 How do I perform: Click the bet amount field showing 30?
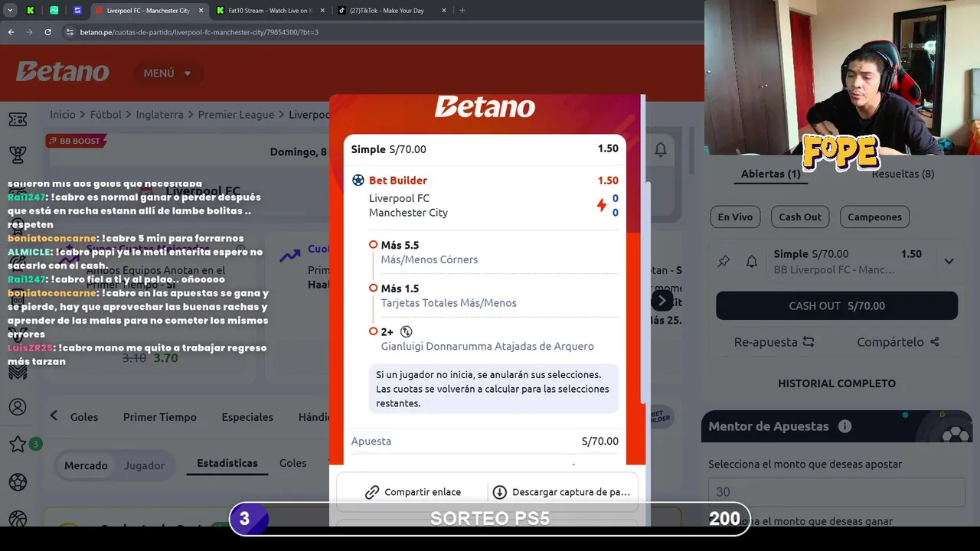pyautogui.click(x=837, y=492)
